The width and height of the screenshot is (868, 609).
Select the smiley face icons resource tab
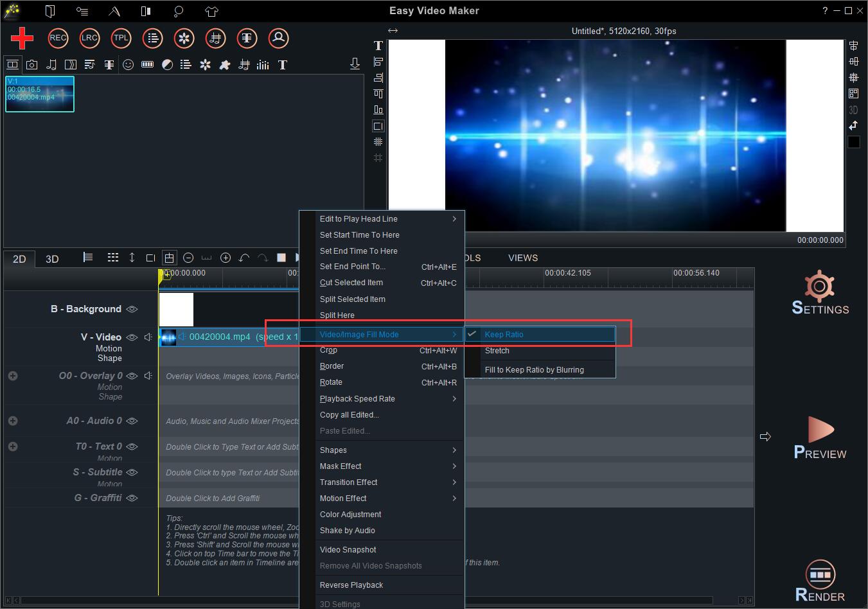pyautogui.click(x=128, y=64)
